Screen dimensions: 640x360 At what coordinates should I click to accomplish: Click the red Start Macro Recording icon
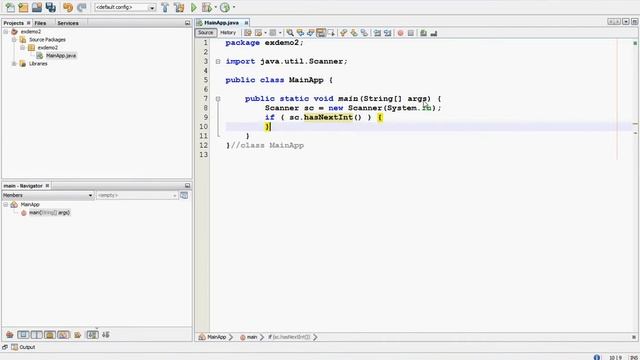coord(400,33)
